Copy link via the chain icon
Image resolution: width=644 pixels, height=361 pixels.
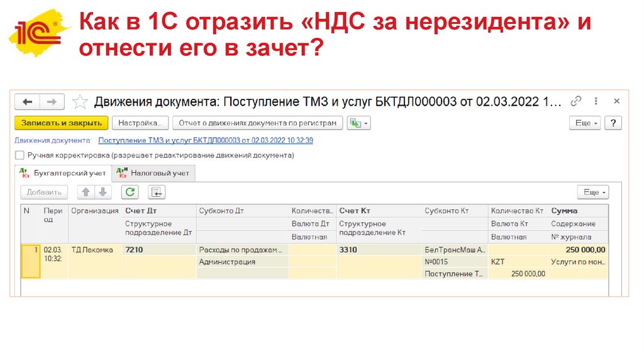click(576, 101)
